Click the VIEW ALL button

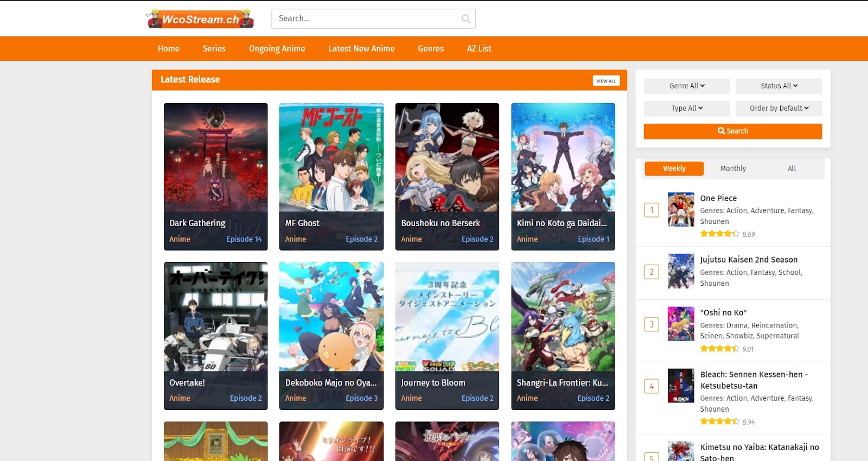coord(606,81)
